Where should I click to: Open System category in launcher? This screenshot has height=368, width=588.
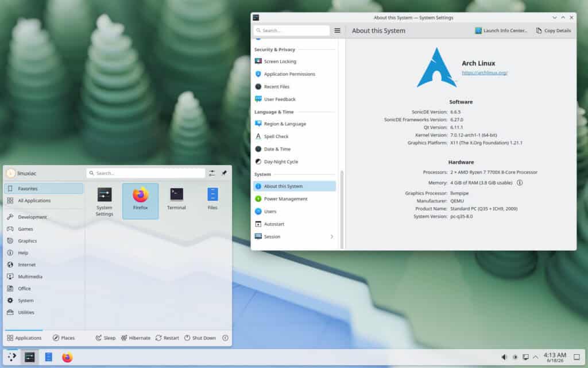coord(44,300)
